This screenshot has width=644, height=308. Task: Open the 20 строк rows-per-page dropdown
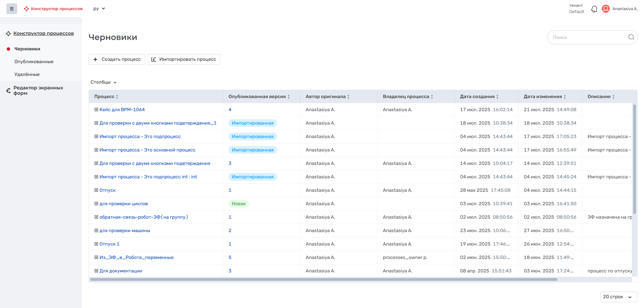click(618, 297)
